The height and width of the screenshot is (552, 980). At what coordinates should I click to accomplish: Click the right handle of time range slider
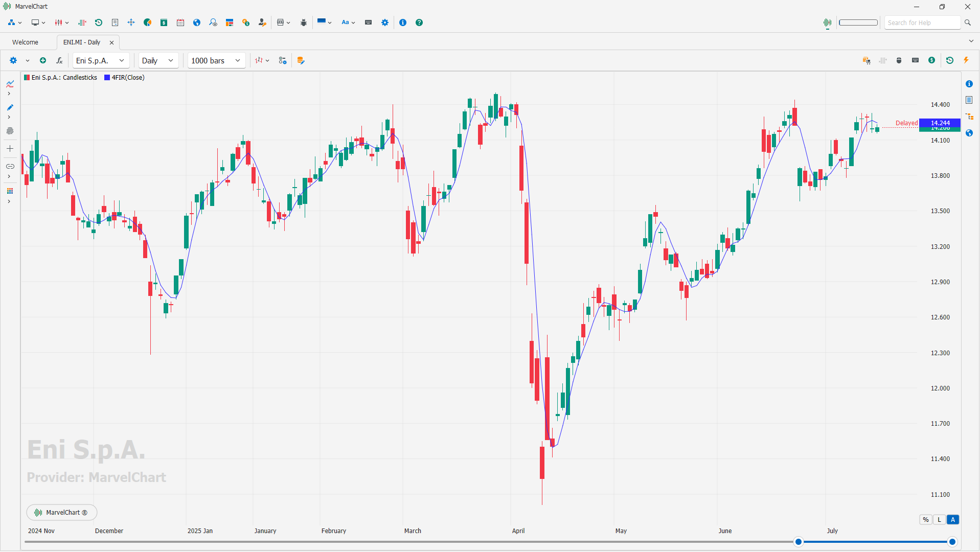[952, 542]
